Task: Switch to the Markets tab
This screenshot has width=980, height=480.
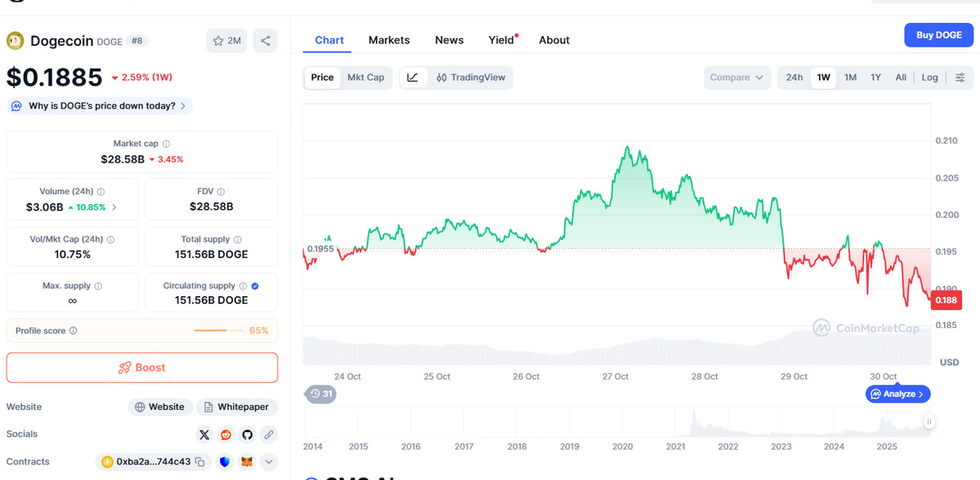Action: [x=389, y=40]
